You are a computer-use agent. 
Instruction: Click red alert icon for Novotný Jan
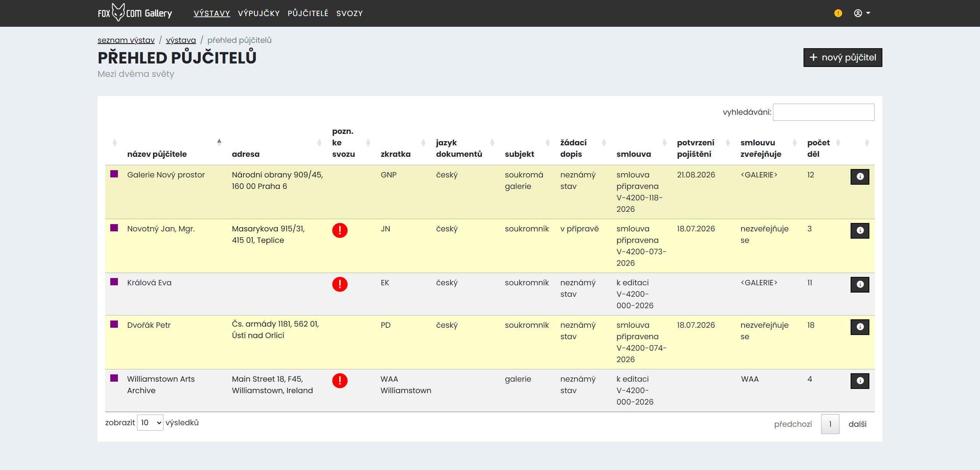pyautogui.click(x=340, y=230)
